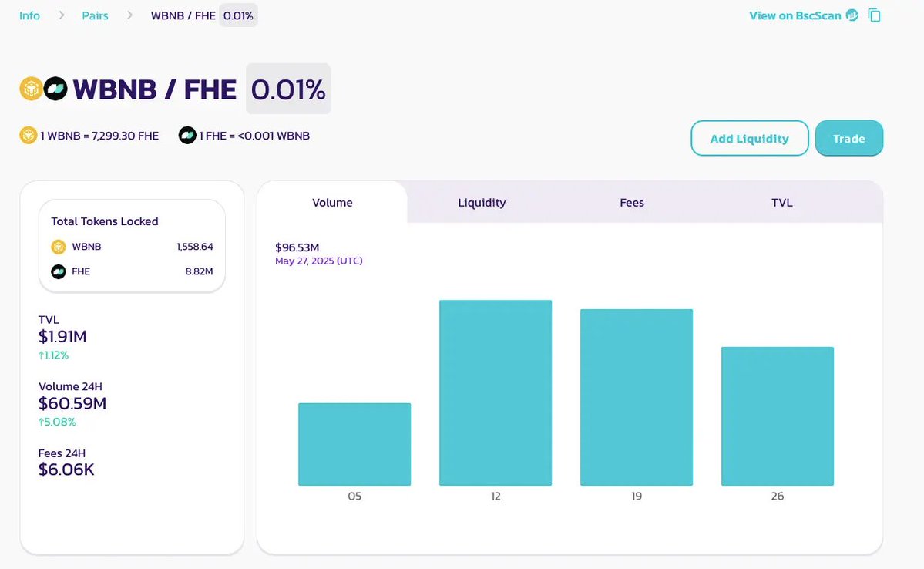Click the chevron between Info and Pairs
This screenshot has width=924, height=569.
[62, 15]
